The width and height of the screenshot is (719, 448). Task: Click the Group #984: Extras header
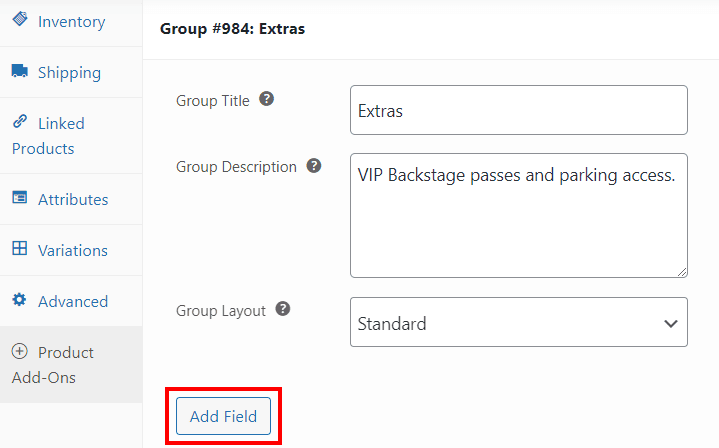232,29
